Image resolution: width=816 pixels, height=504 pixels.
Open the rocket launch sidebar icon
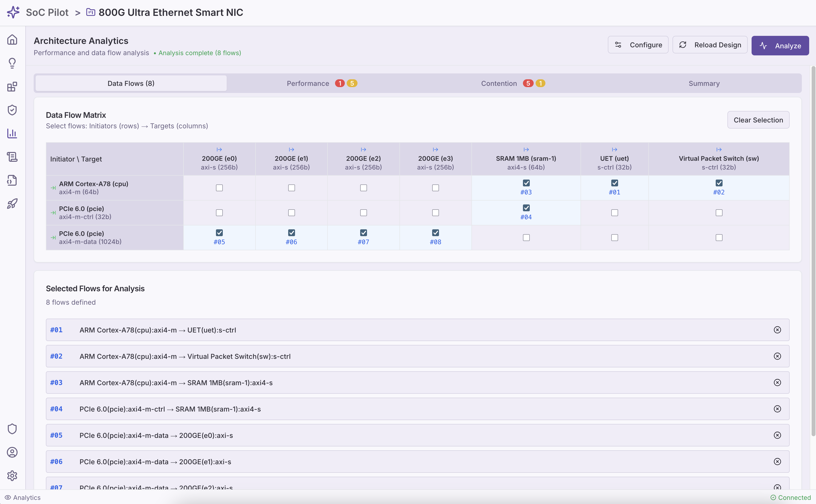pos(12,204)
